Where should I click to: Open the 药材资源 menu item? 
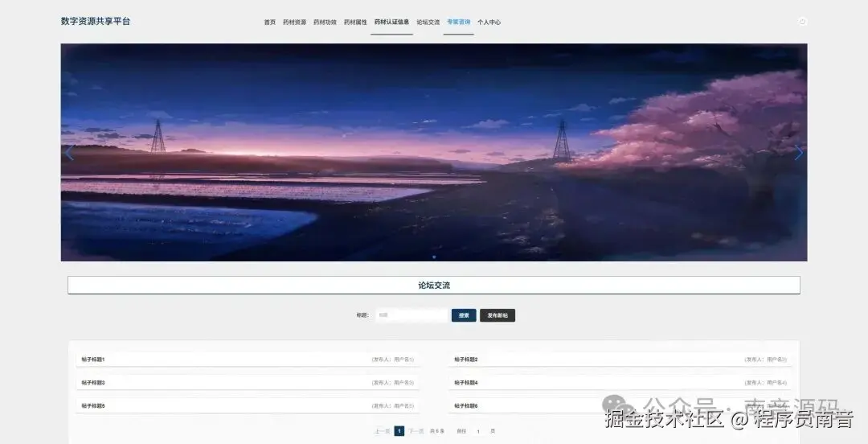point(294,23)
